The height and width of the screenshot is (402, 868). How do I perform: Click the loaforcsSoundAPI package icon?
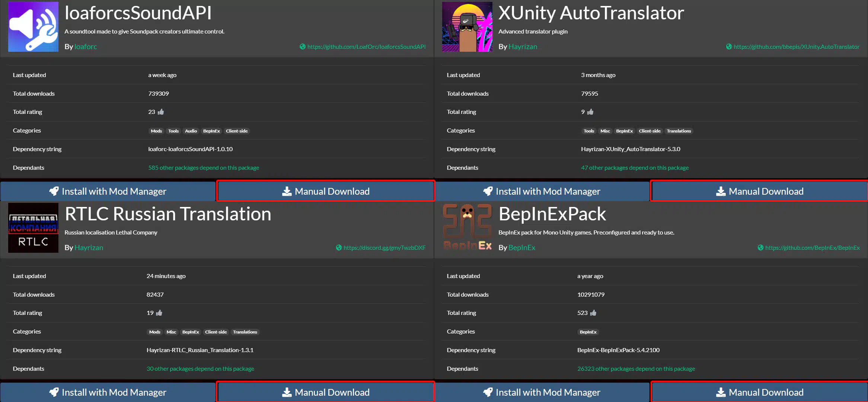click(x=33, y=27)
